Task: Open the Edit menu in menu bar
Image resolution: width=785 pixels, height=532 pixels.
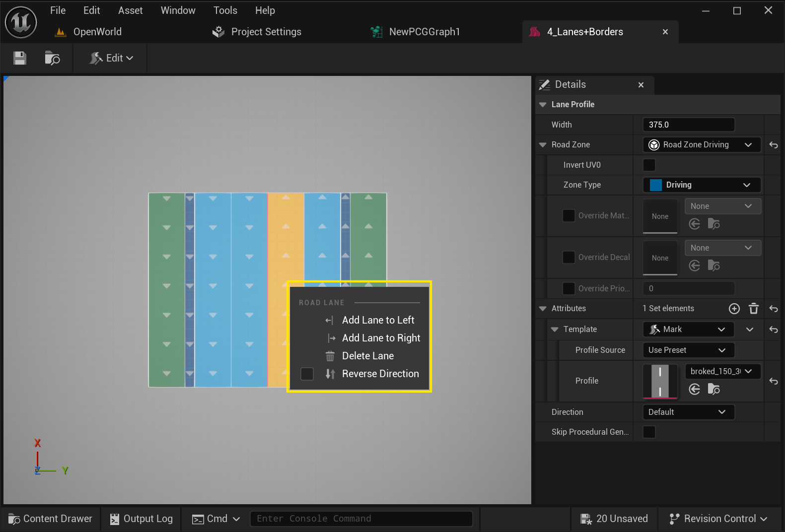Action: point(91,10)
